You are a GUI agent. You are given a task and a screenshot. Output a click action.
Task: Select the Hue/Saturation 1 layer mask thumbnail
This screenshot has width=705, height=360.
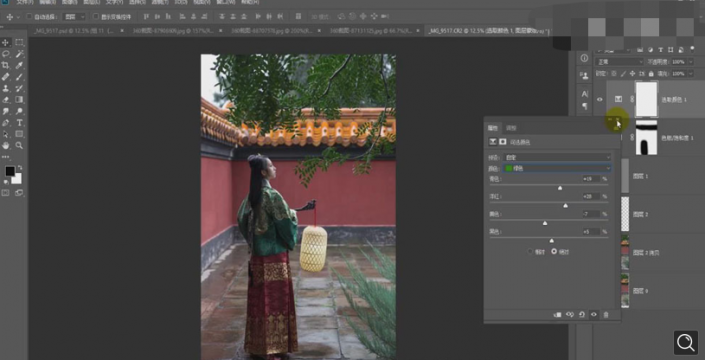point(646,138)
